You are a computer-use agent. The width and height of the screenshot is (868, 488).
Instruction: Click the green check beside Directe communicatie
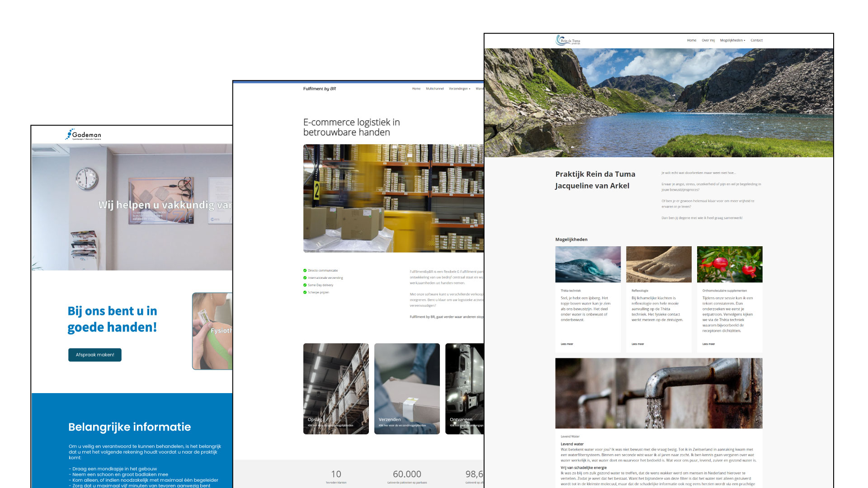pyautogui.click(x=305, y=271)
